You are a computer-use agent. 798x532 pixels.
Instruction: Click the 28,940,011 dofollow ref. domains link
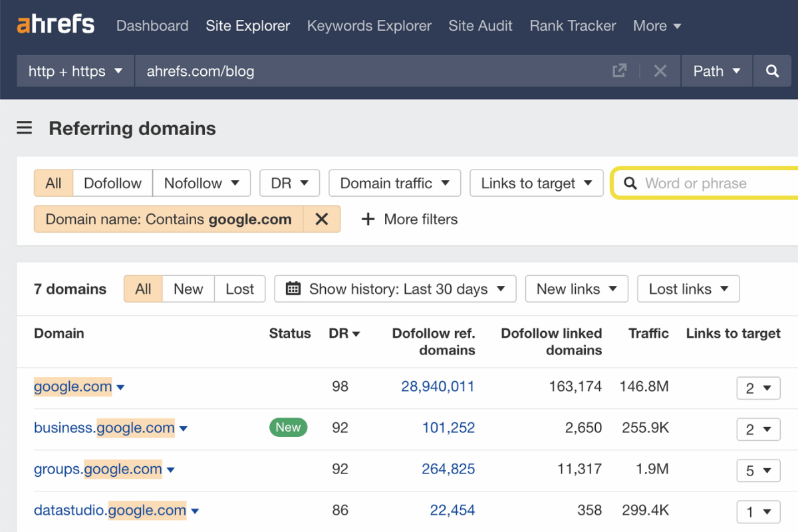coord(438,386)
